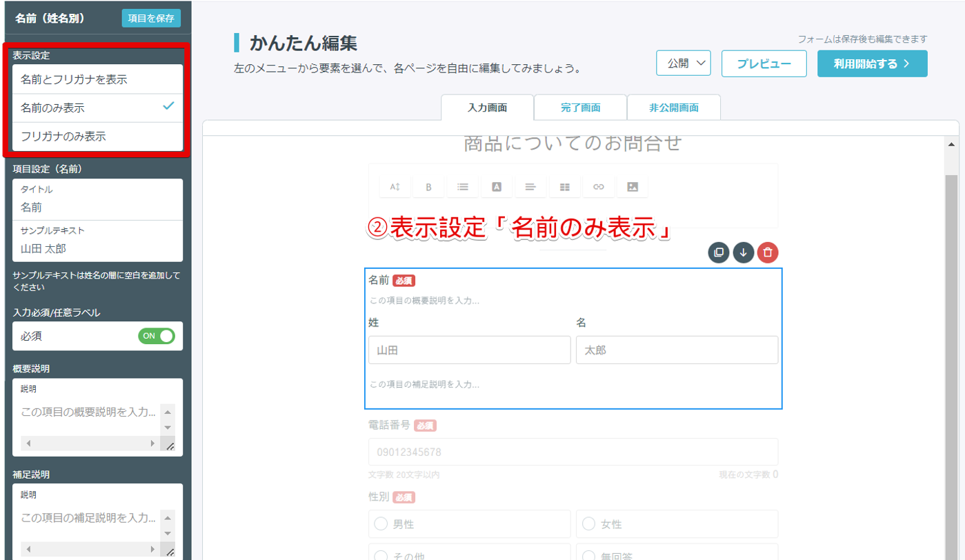Viewport: 965px width, 560px height.
Task: Open the text color tool
Action: [497, 187]
